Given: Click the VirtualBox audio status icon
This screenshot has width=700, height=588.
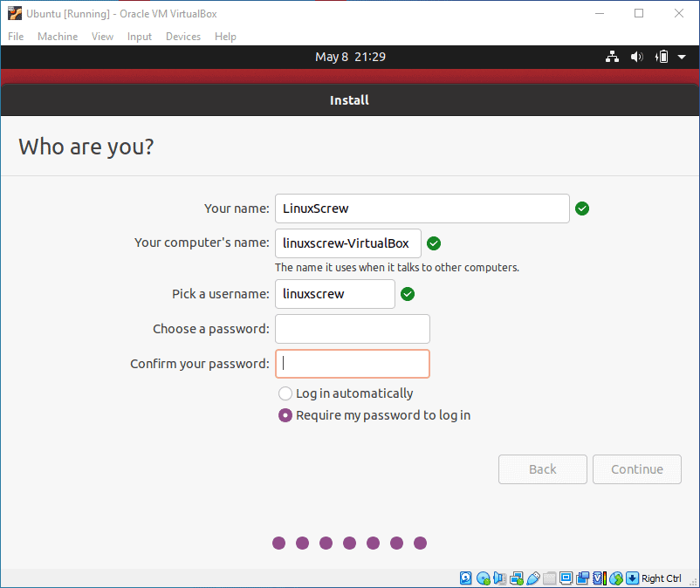Looking at the screenshot, I should point(499,578).
